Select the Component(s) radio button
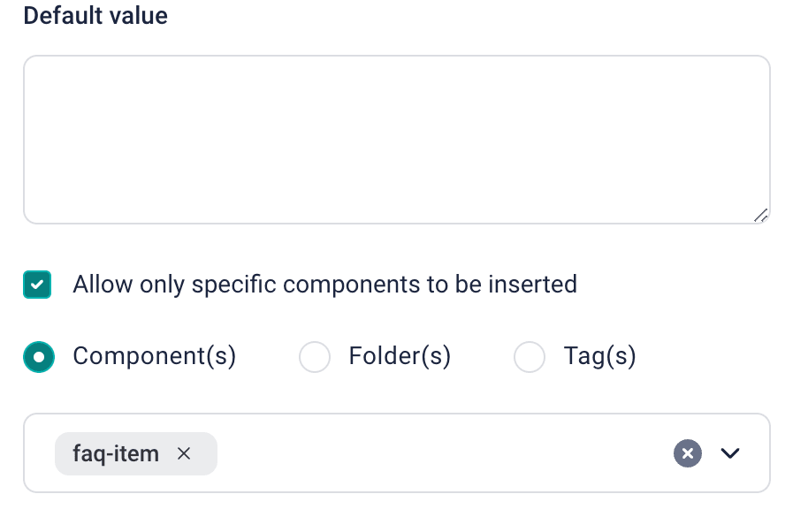This screenshot has height=532, width=808. (x=39, y=357)
